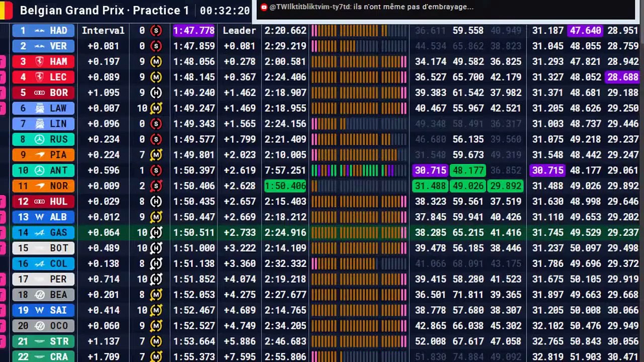Click the mini-sector bars in COL's row
The height and width of the screenshot is (362, 644).
click(359, 264)
